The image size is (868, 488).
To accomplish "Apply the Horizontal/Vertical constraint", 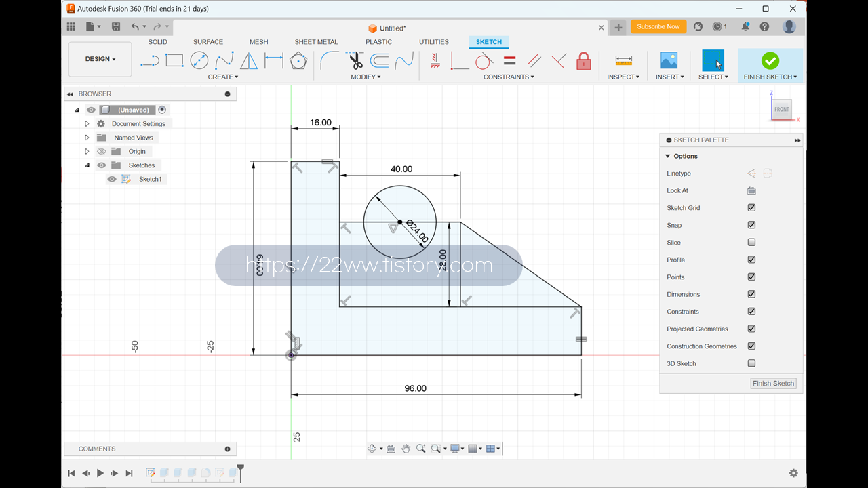I will 435,61.
